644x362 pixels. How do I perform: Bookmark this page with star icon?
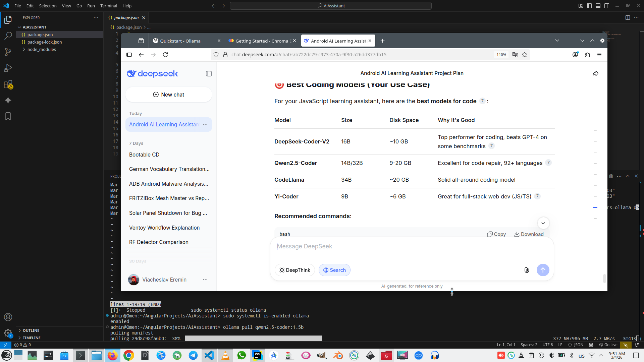pos(525,55)
